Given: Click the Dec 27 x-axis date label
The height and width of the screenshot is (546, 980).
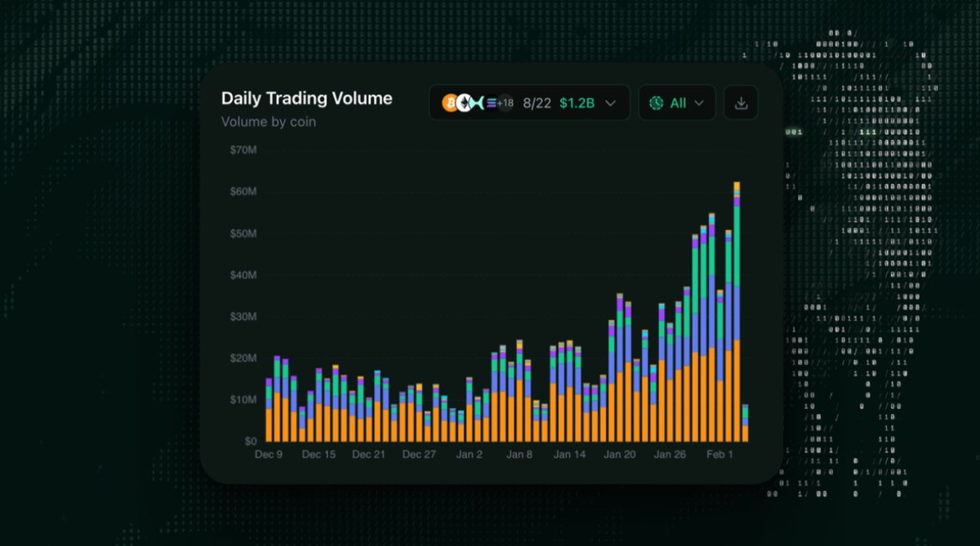Looking at the screenshot, I should point(419,455).
